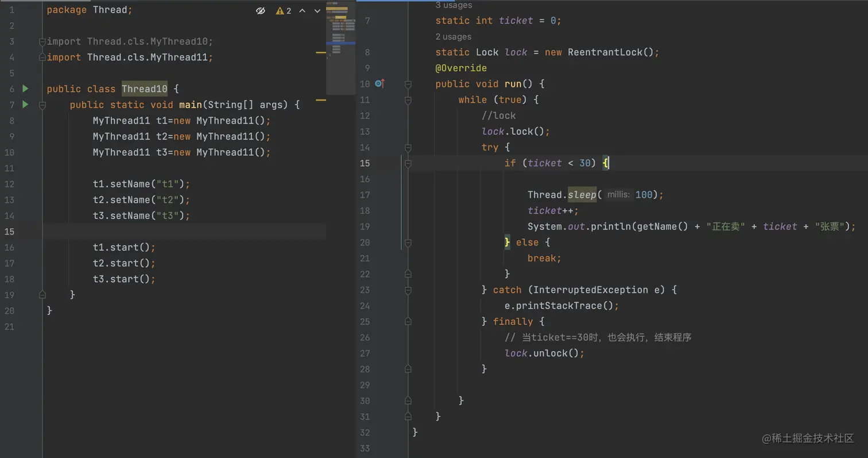This screenshot has height=458, width=868.
Task: Click the t1.setName("t1") statement
Action: pyautogui.click(x=141, y=184)
